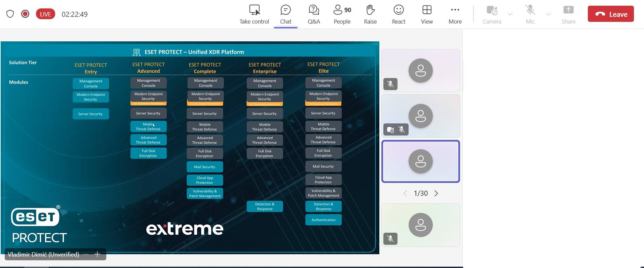Expand camera options dropdown arrow

(510, 14)
